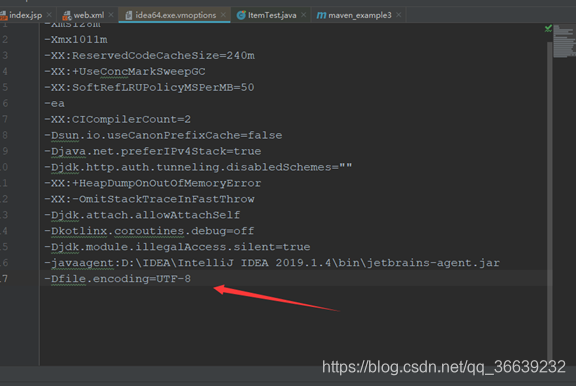Close the ItemTest.java tab
Screen dimensions: 576x386
304,15
